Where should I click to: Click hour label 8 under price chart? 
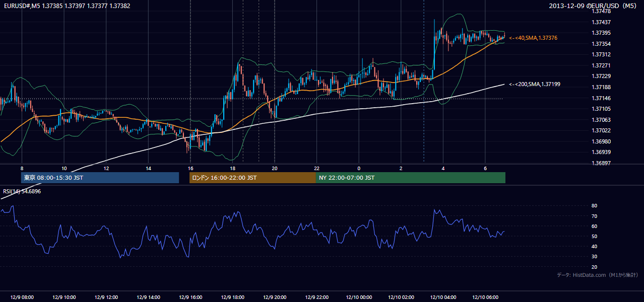pyautogui.click(x=22, y=168)
